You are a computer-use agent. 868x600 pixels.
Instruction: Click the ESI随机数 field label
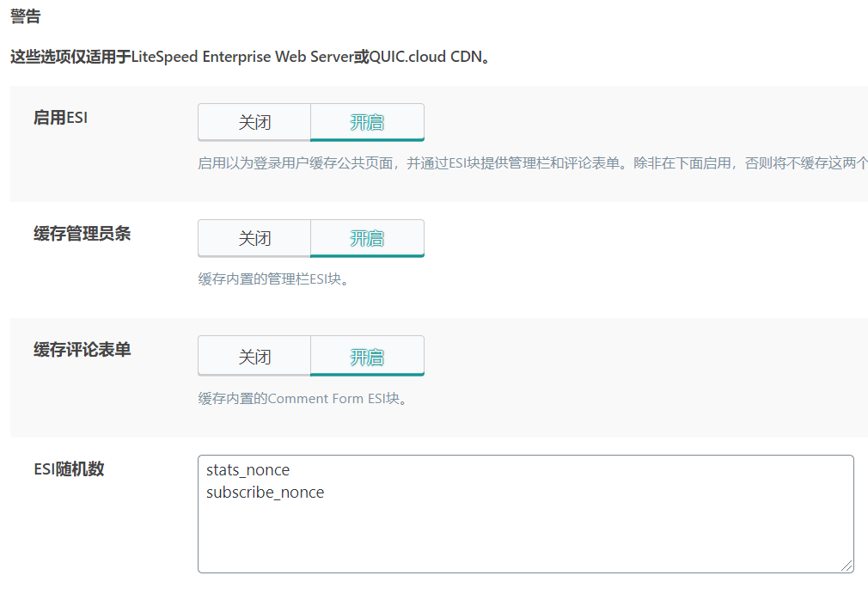tap(69, 469)
